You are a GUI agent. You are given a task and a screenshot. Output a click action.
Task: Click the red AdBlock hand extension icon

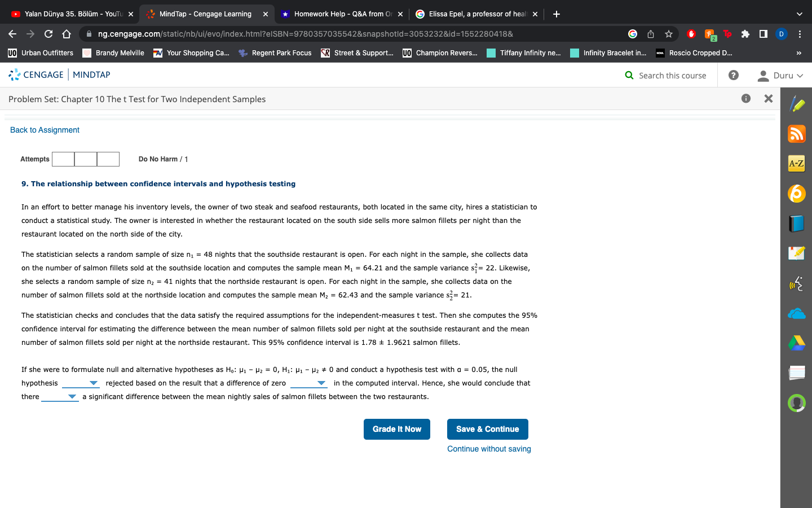(x=691, y=34)
